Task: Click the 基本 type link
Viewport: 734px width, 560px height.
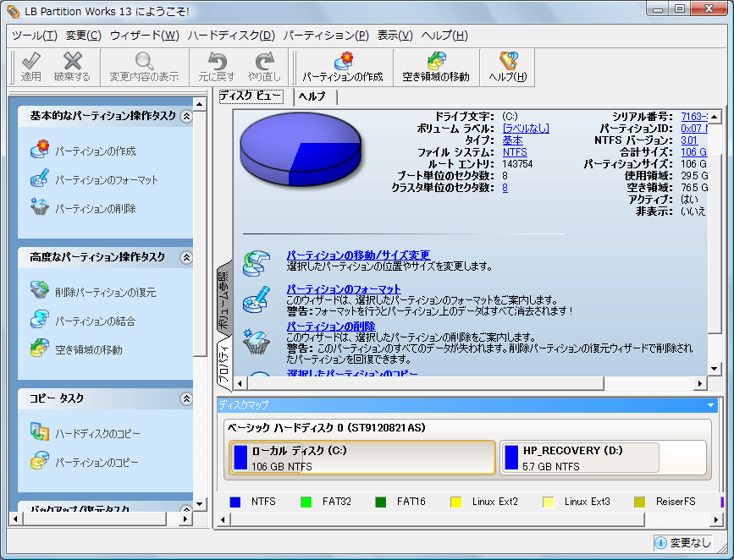Action: coord(512,140)
